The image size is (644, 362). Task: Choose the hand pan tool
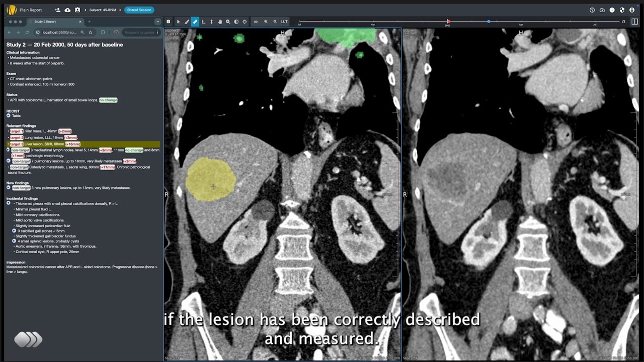coord(220,22)
